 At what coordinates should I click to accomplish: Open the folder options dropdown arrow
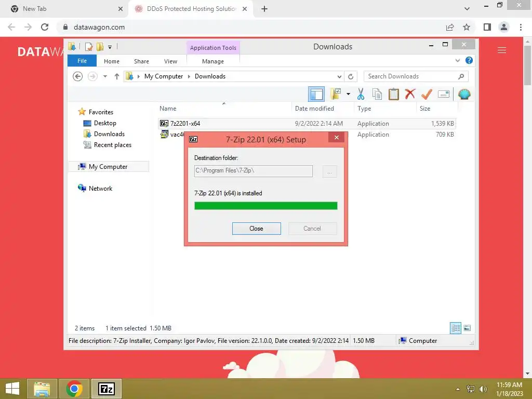click(348, 94)
